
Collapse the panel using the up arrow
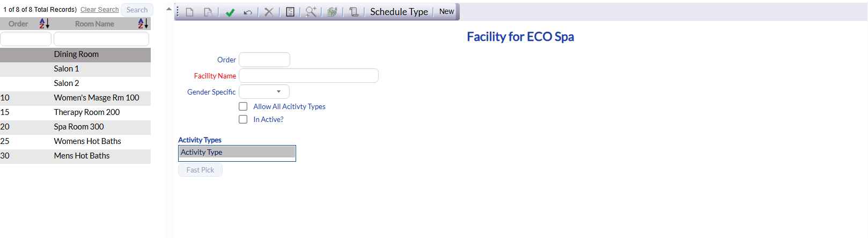click(168, 9)
